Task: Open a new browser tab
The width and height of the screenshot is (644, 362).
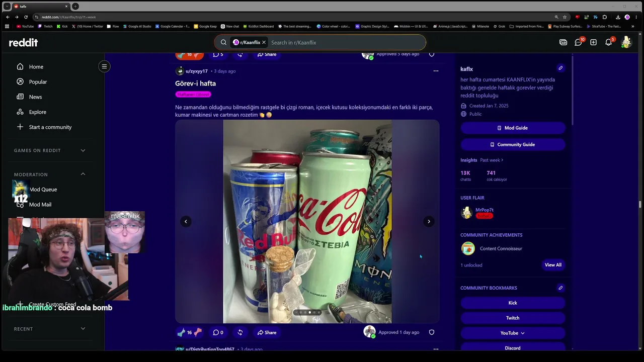Action: (75, 6)
